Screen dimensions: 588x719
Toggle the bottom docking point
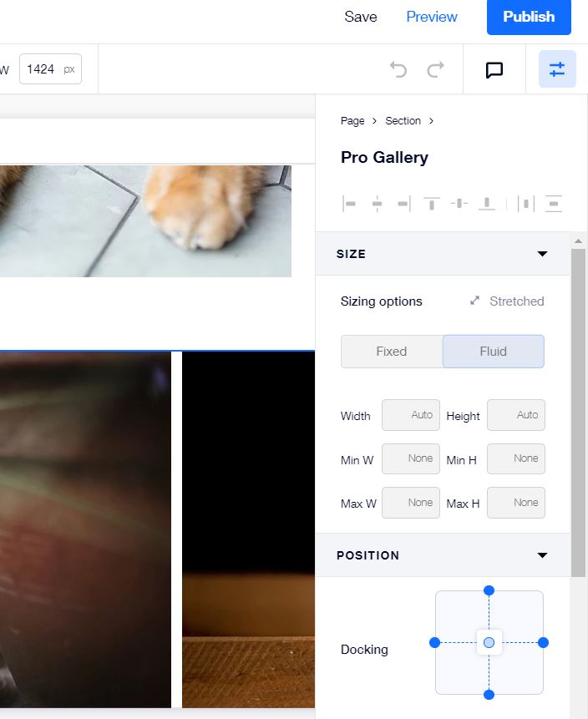point(489,695)
